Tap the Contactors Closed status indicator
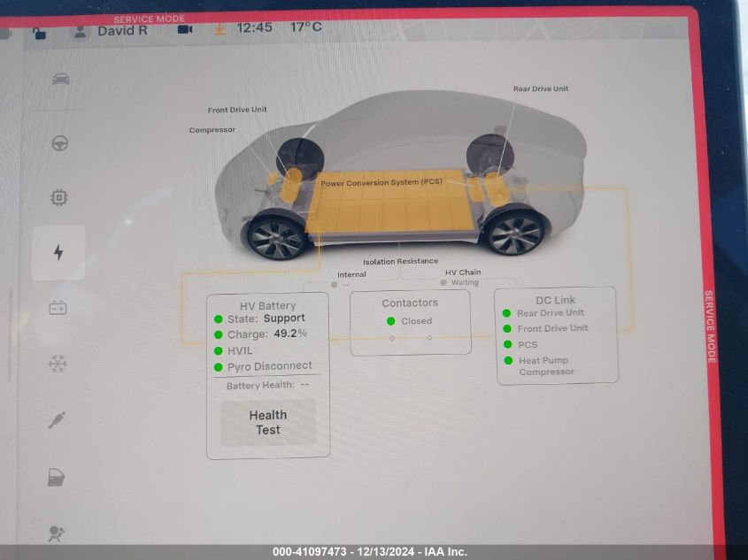The height and width of the screenshot is (560, 748). [415, 321]
